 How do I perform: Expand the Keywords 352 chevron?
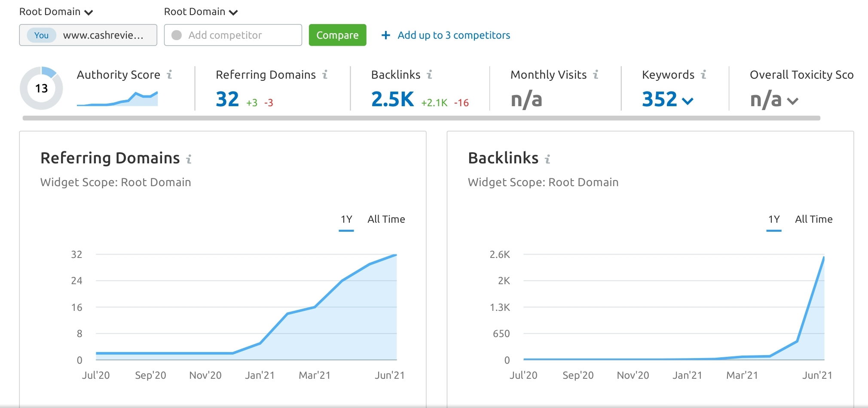pyautogui.click(x=688, y=101)
